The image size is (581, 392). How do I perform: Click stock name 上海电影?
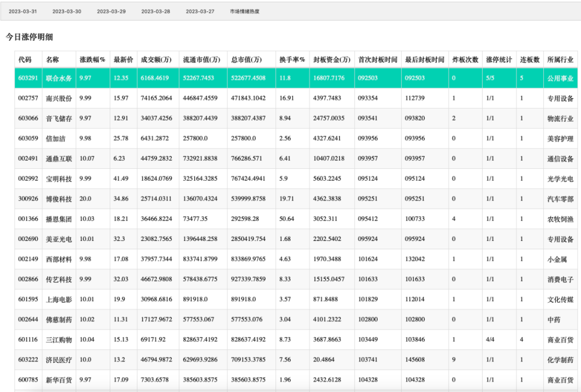click(x=59, y=300)
